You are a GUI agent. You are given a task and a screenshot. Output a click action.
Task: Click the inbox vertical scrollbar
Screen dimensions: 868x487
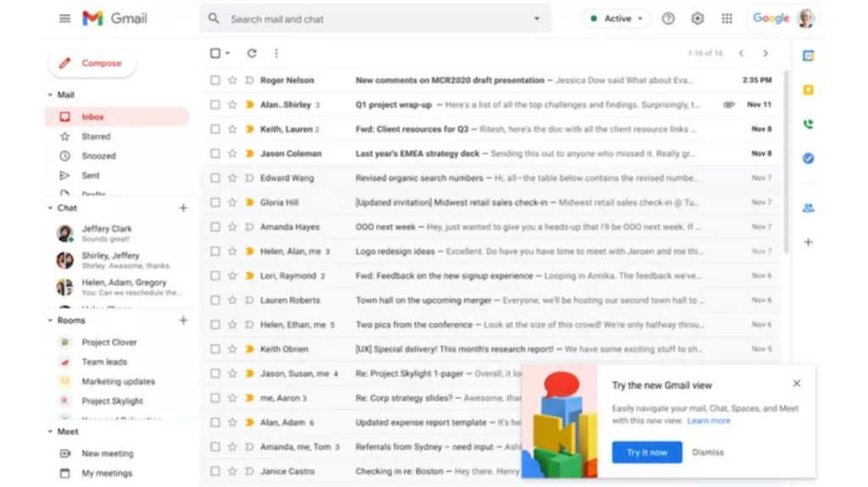[785, 161]
